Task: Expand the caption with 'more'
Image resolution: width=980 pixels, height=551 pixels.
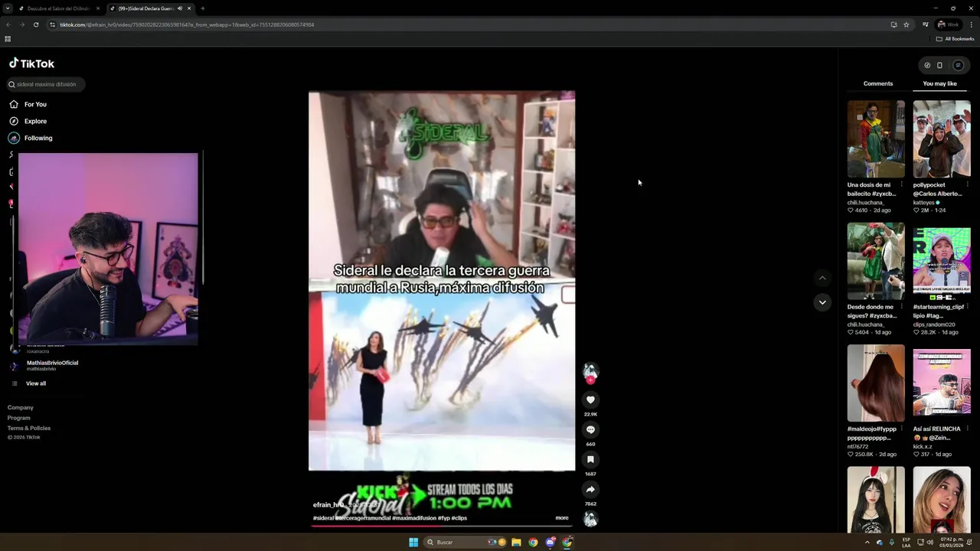Action: (562, 518)
